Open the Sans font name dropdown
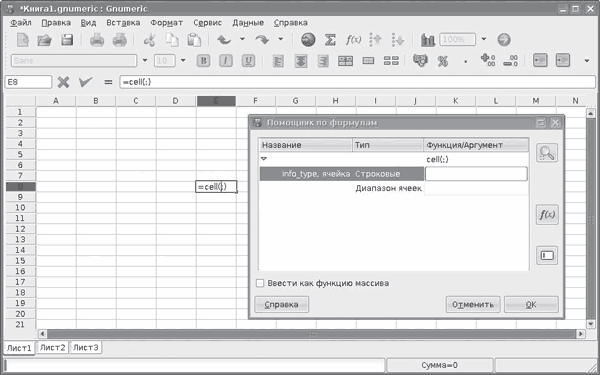The width and height of the screenshot is (600, 375). tap(145, 60)
